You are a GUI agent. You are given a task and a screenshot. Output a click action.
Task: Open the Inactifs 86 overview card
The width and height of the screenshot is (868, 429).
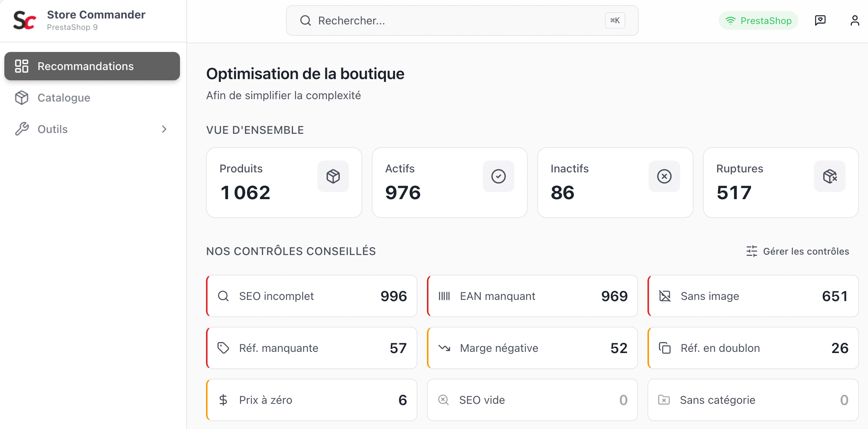615,183
